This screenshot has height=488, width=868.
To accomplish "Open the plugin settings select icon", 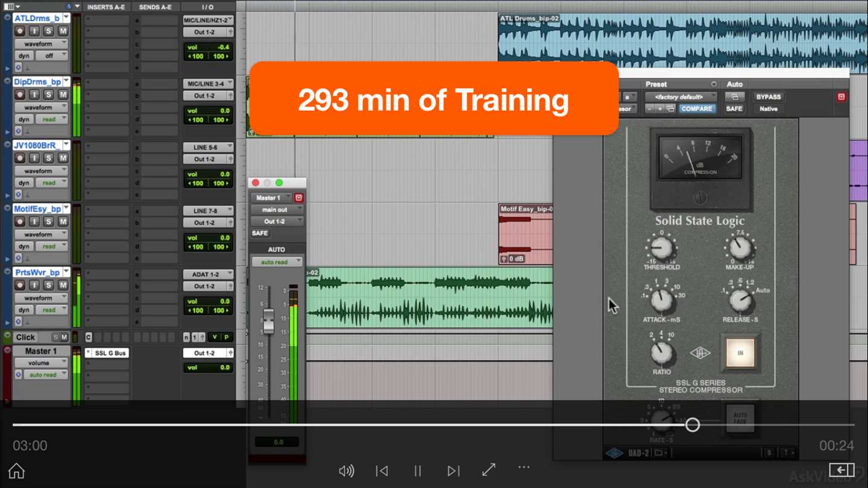I will pos(670,109).
